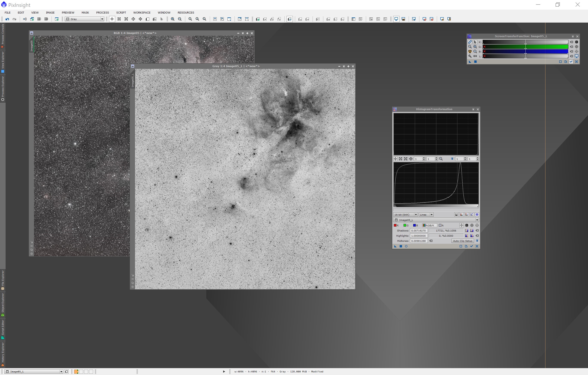
Task: Open Object Explorer side panel
Action: (3, 305)
